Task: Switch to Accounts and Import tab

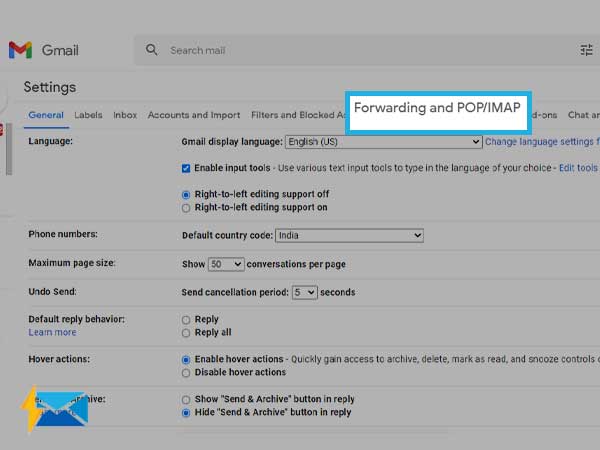Action: (194, 115)
